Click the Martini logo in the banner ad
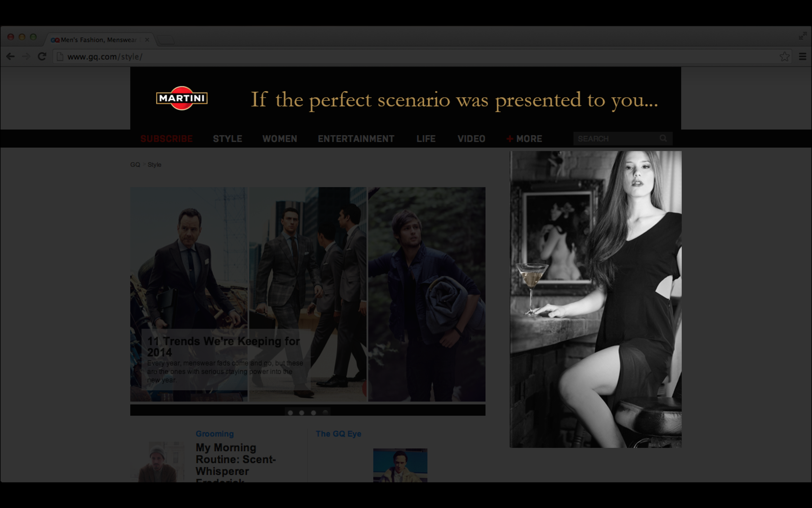Viewport: 812px width, 508px height. click(x=182, y=98)
